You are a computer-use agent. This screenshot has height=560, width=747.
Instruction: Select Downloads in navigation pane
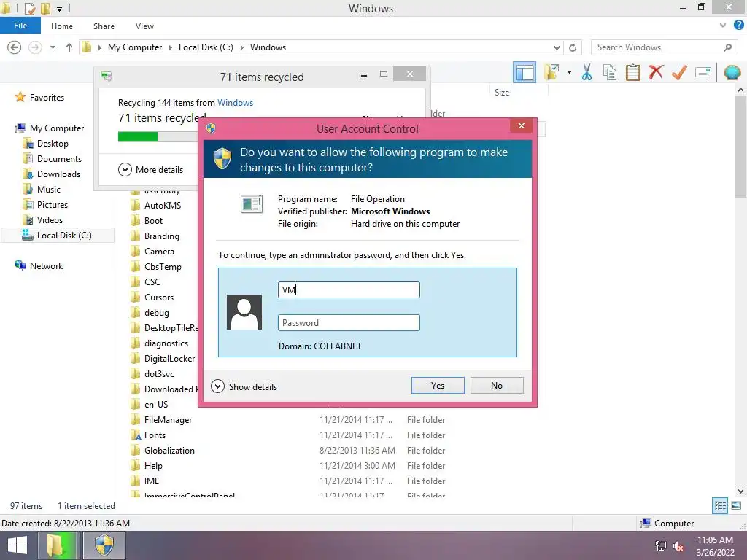tap(52, 174)
